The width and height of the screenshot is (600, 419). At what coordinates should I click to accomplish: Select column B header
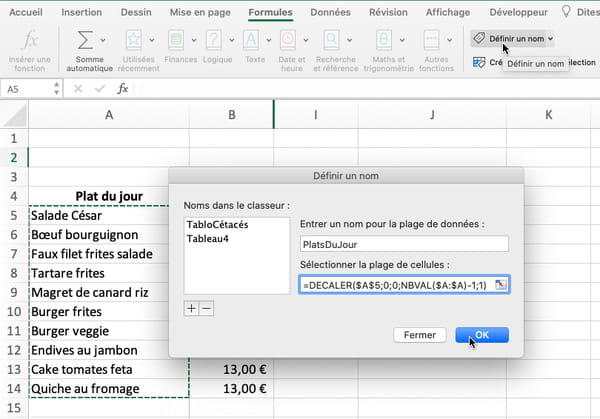pyautogui.click(x=232, y=115)
